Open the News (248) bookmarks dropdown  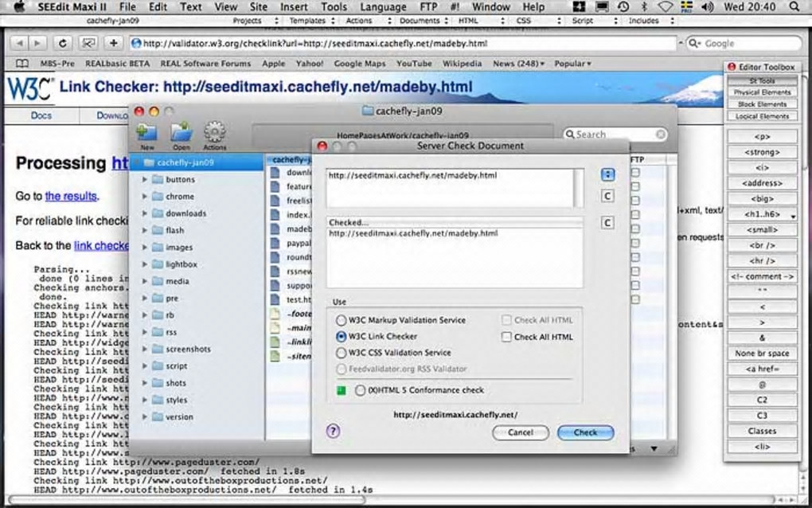[x=518, y=64]
